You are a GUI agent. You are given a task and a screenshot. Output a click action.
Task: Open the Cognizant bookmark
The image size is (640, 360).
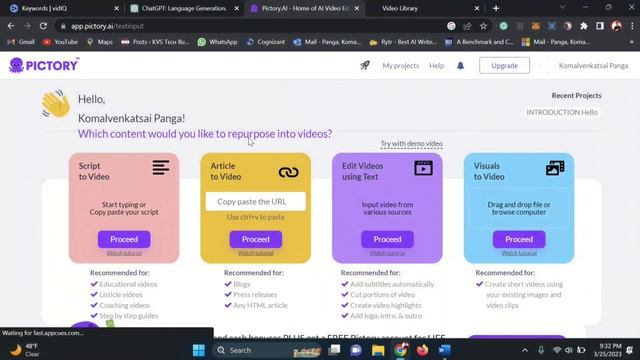tap(266, 42)
